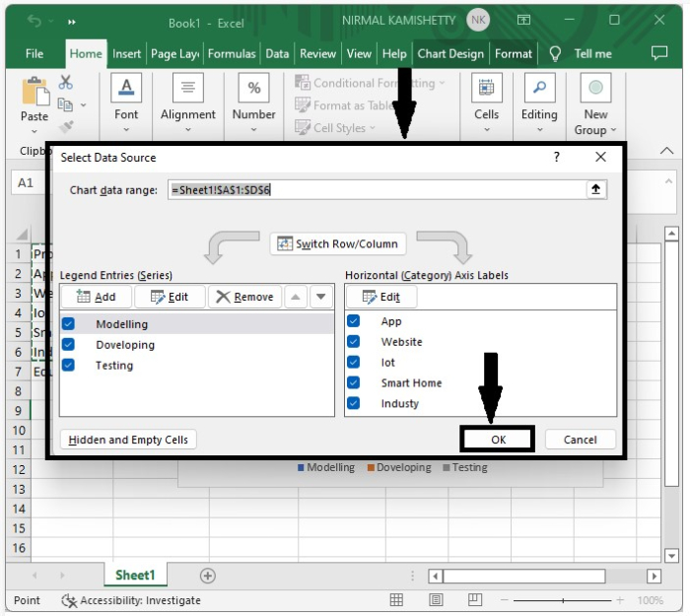This screenshot has height=616, width=690.
Task: Open Hidden and Empty Cells
Action: [x=128, y=440]
